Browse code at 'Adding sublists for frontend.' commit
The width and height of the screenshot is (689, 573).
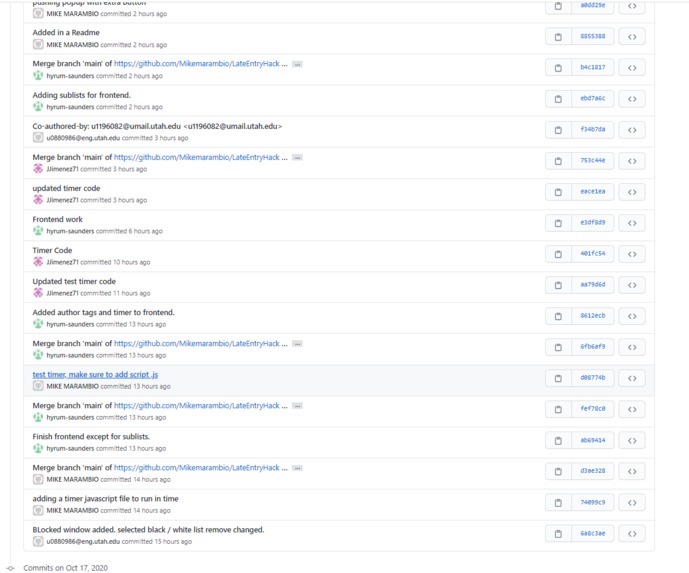632,99
